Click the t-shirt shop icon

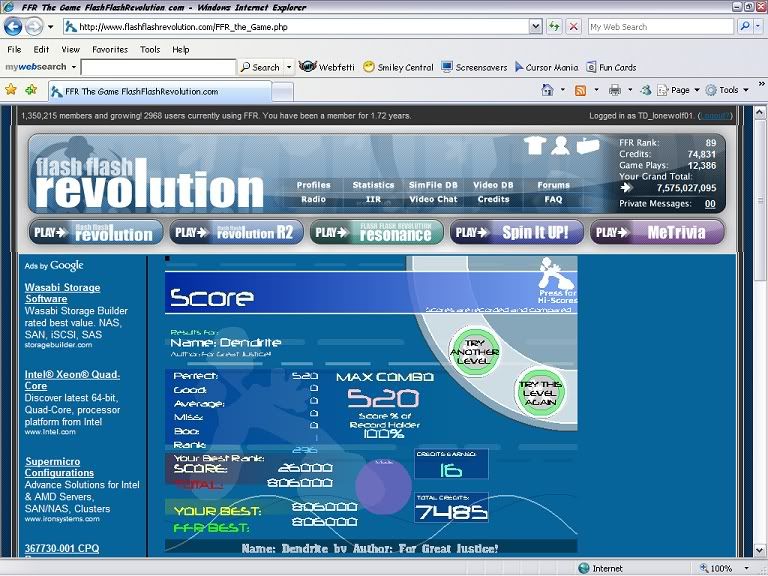(535, 146)
